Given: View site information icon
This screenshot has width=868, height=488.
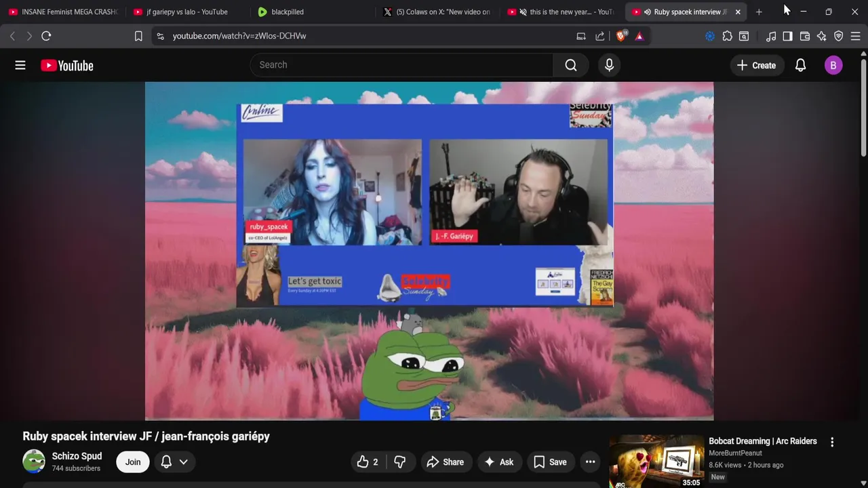Looking at the screenshot, I should click(x=160, y=36).
